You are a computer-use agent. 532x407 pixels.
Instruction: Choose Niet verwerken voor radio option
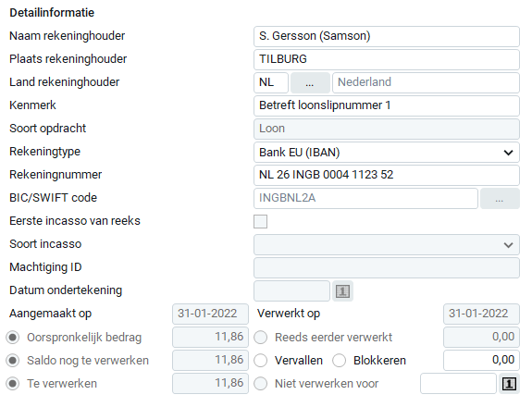(261, 384)
